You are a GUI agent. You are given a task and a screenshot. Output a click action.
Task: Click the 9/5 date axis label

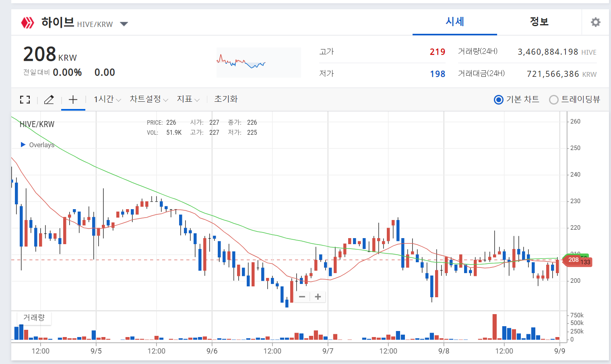pos(96,351)
